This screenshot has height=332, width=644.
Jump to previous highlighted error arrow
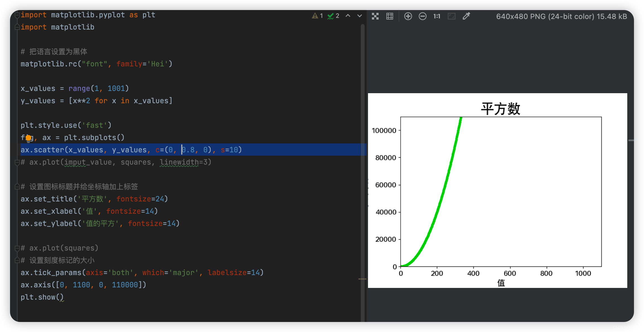click(348, 16)
